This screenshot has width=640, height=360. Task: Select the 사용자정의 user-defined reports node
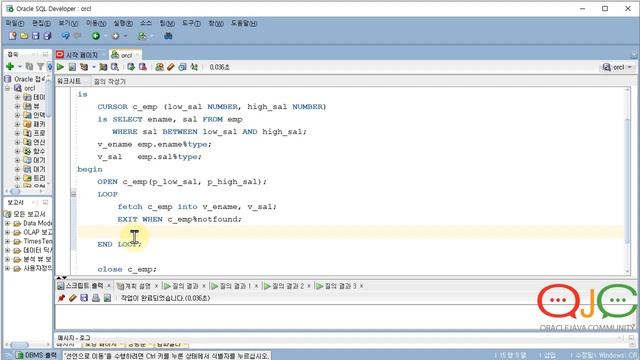[x=38, y=268]
